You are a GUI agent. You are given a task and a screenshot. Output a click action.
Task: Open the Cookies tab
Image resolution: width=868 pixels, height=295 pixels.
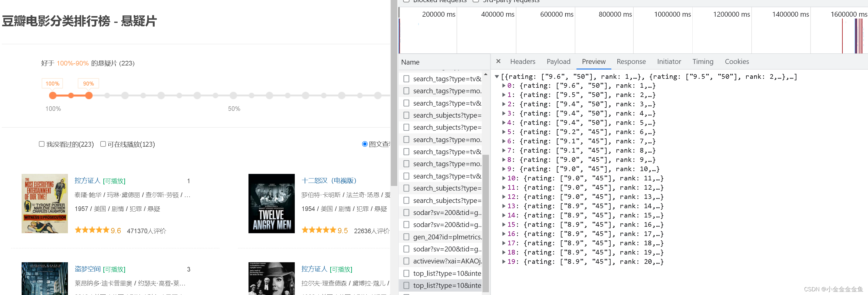point(737,62)
